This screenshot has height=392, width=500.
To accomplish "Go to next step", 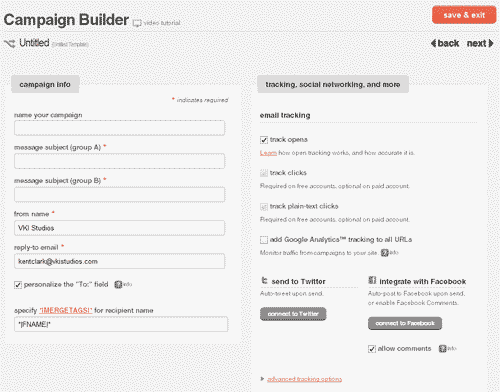I will pos(480,43).
